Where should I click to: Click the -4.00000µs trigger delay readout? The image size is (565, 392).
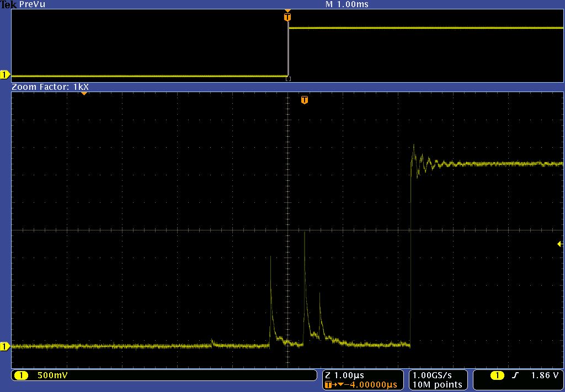[369, 384]
